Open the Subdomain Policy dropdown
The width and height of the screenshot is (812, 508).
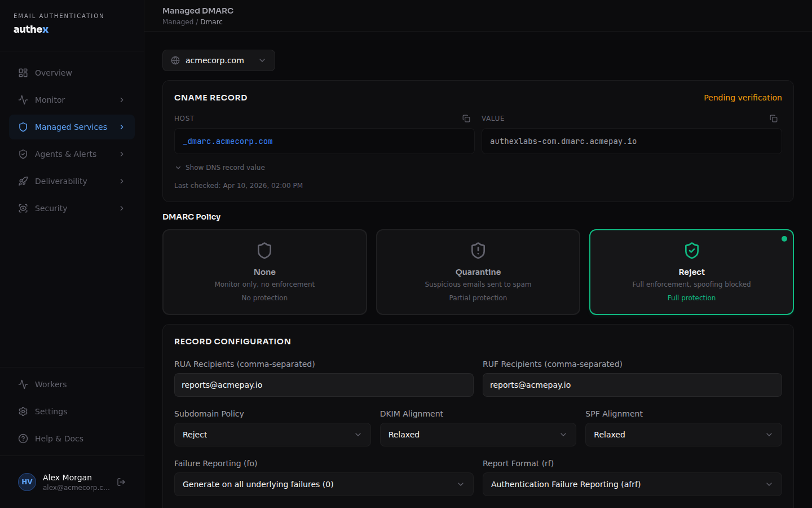pos(272,435)
